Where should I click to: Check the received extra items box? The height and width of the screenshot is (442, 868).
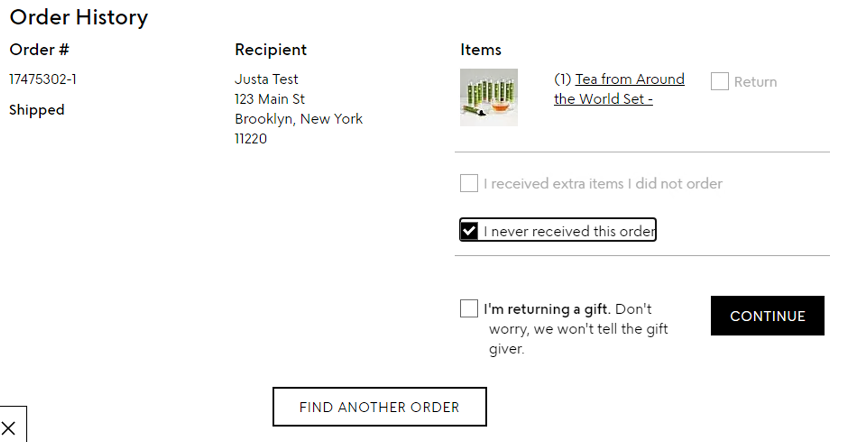[x=469, y=184]
